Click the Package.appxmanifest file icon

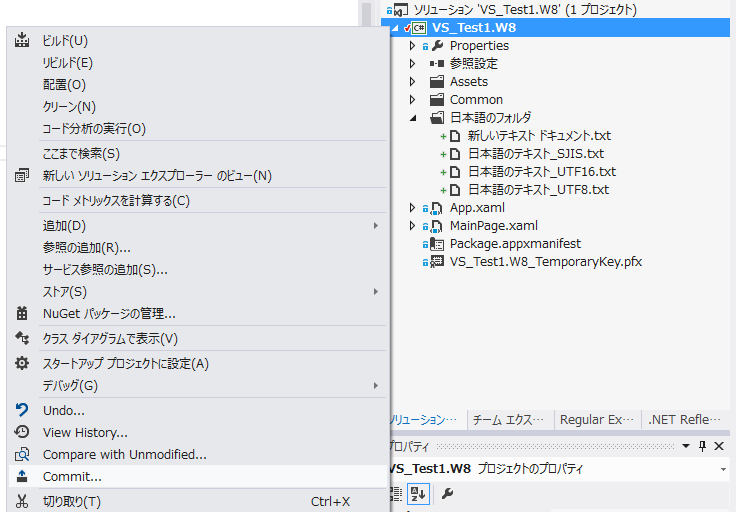pos(437,244)
